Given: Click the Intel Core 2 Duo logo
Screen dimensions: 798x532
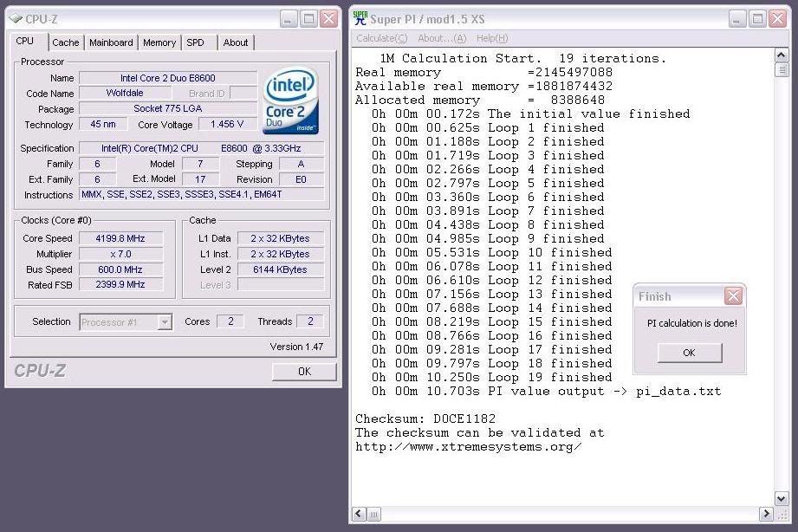Looking at the screenshot, I should [x=290, y=101].
